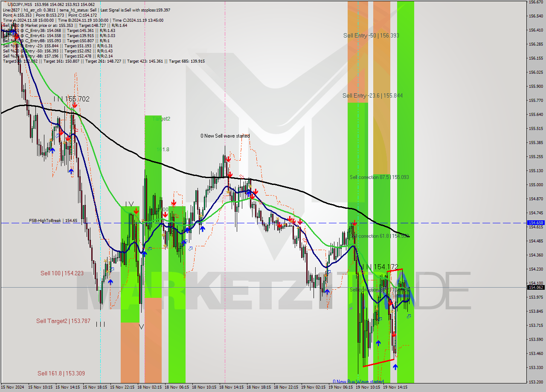Image resolution: width=546 pixels, height=392 pixels.
Task: Select the 'Line:2827 | h1_atr_c0' info line
Action: coord(87,10)
